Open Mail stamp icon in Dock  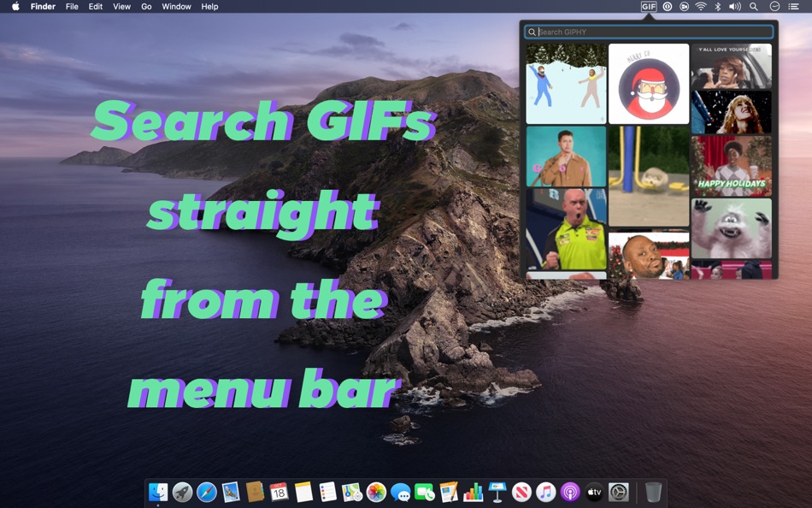pos(231,492)
